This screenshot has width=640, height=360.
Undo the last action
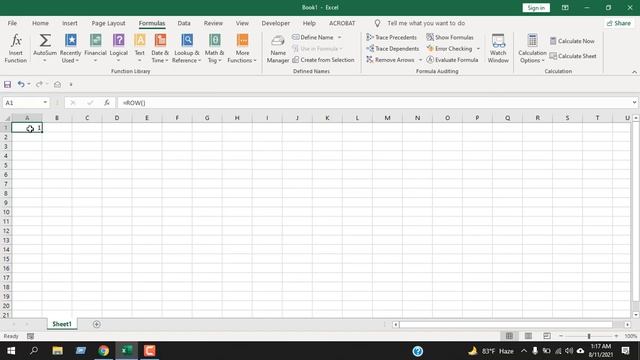tap(21, 84)
